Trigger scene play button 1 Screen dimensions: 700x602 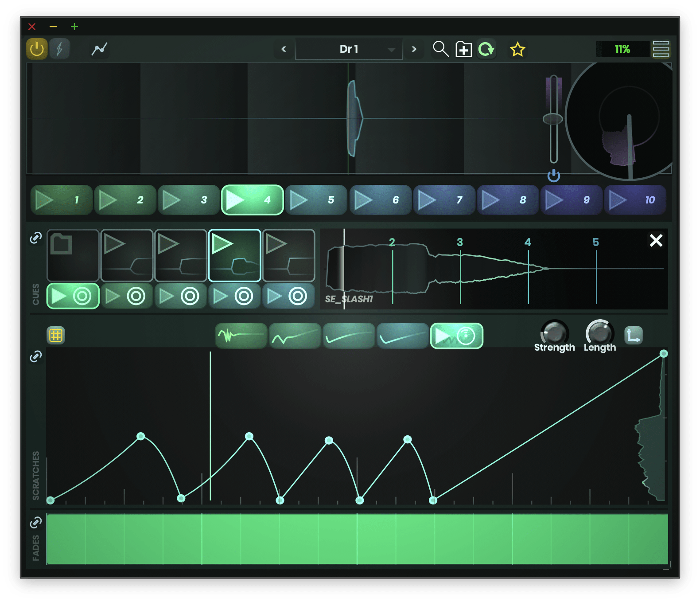point(62,200)
